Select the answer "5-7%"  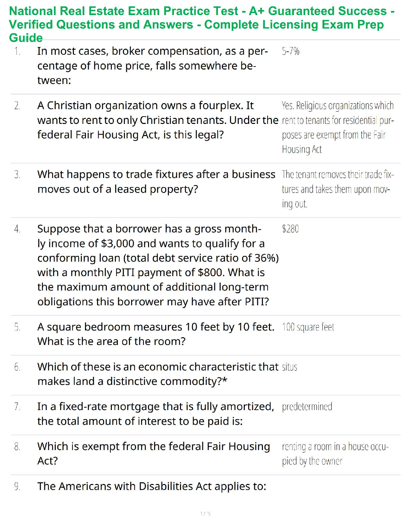pyautogui.click(x=290, y=51)
